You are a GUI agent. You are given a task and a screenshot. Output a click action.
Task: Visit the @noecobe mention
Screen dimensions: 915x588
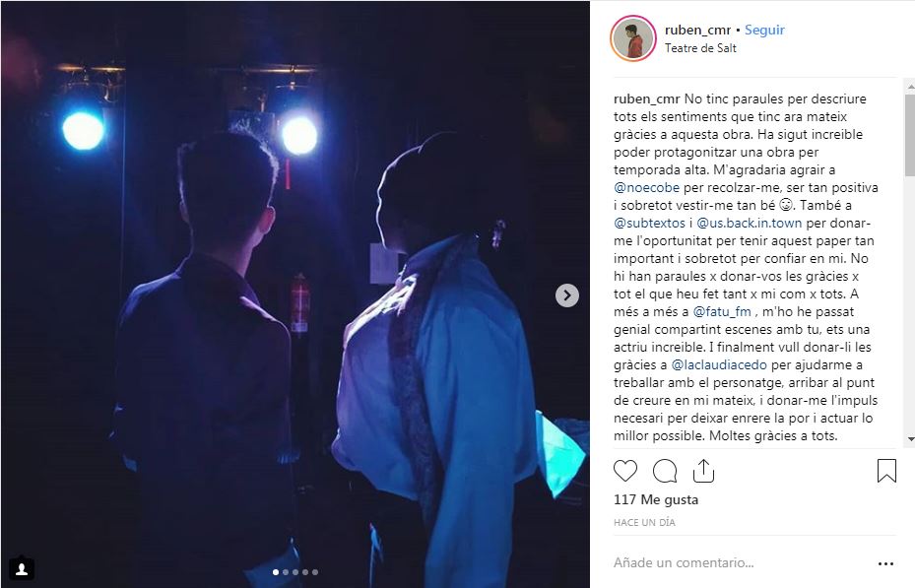click(646, 188)
